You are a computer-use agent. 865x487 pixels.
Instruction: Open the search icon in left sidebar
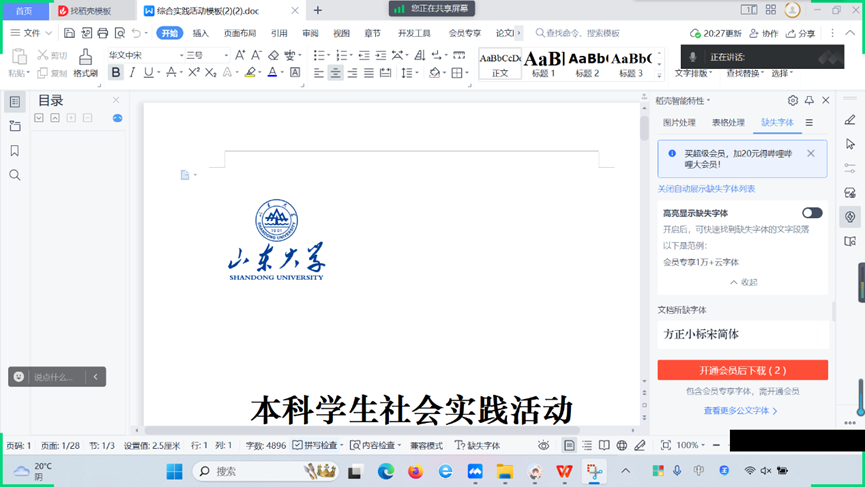click(15, 175)
